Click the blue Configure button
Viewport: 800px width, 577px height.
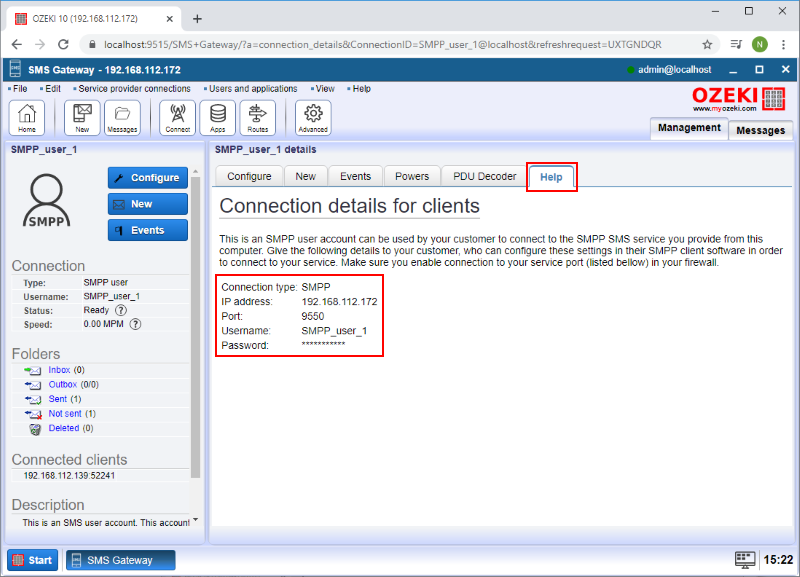(x=148, y=178)
